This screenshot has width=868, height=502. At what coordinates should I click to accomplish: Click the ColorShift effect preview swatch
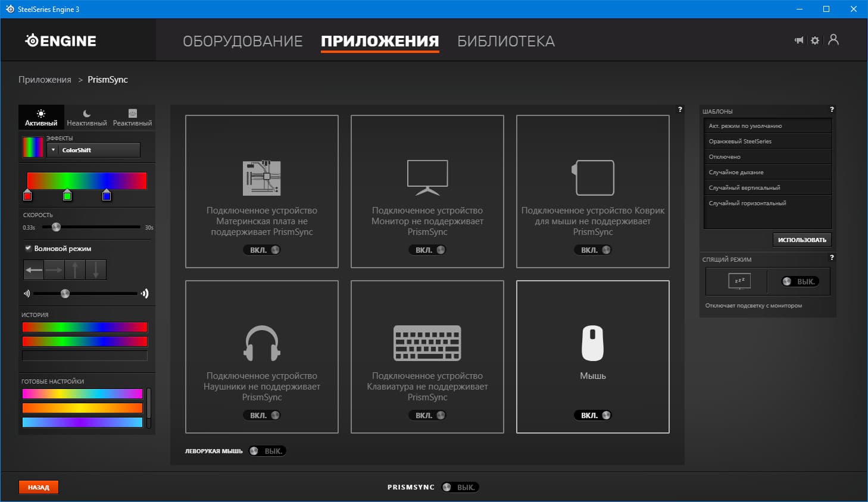(x=33, y=147)
